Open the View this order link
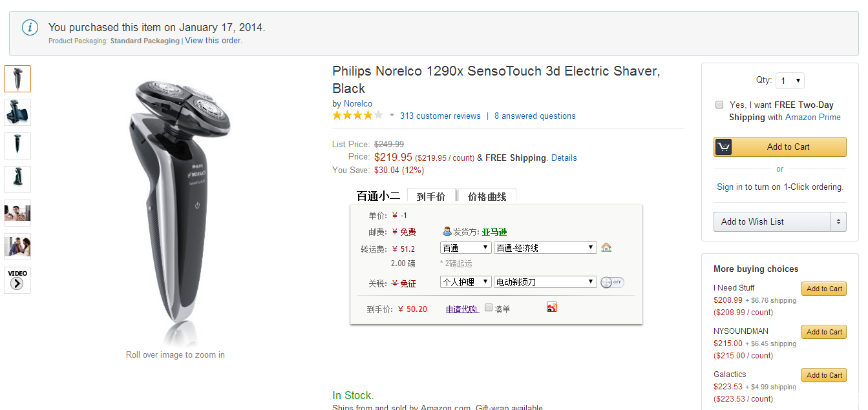The height and width of the screenshot is (410, 868). (x=213, y=40)
